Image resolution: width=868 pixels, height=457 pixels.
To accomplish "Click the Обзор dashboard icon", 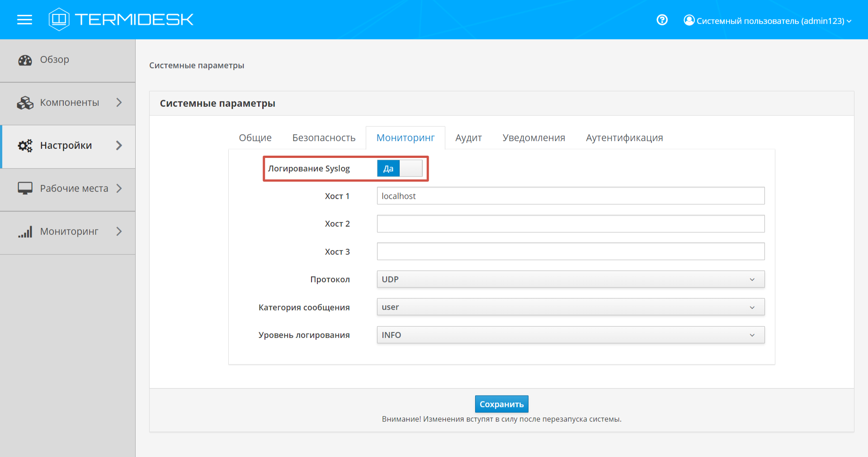I will point(25,60).
